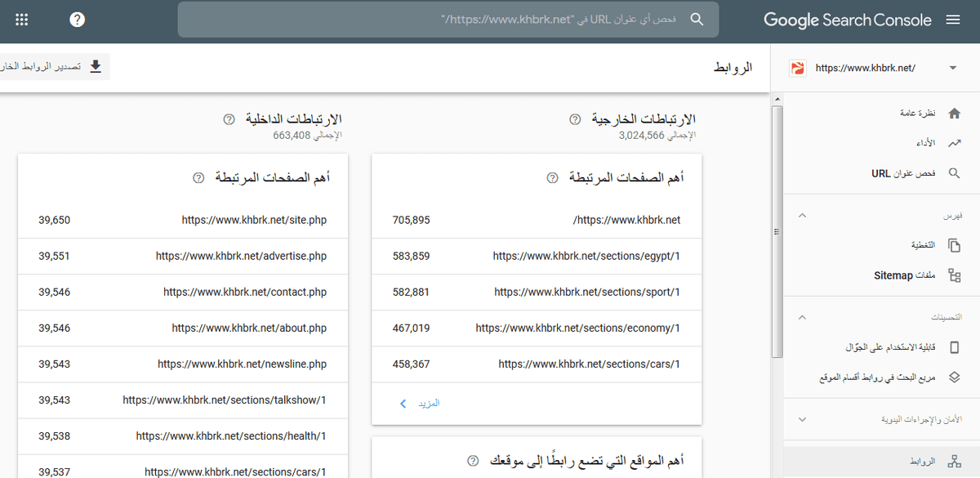Open the khbrk.net property selector dropdown

click(952, 68)
